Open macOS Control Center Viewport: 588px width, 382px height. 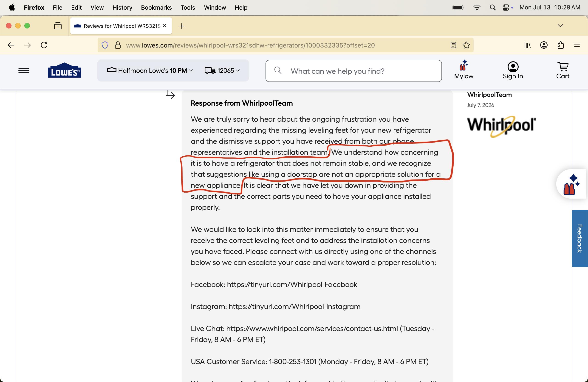pos(506,7)
